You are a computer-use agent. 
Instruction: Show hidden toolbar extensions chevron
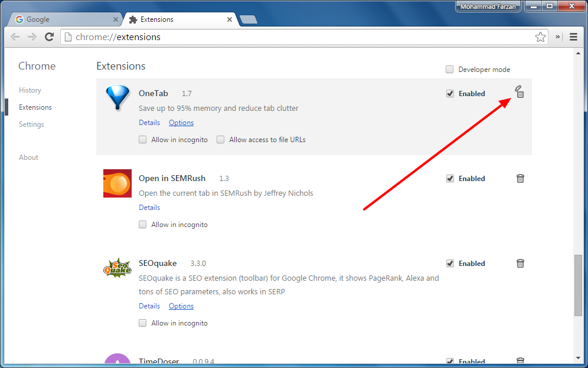tap(558, 37)
